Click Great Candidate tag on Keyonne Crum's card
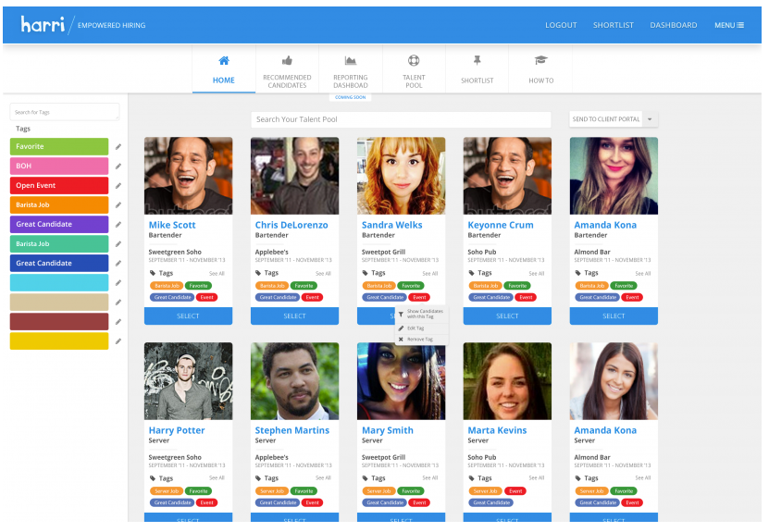The height and width of the screenshot is (532, 769). tap(491, 297)
